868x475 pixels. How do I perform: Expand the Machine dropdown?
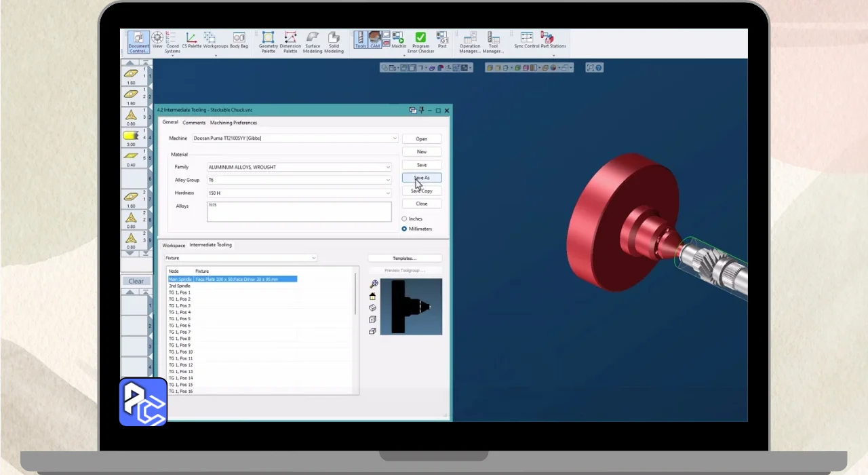click(395, 138)
